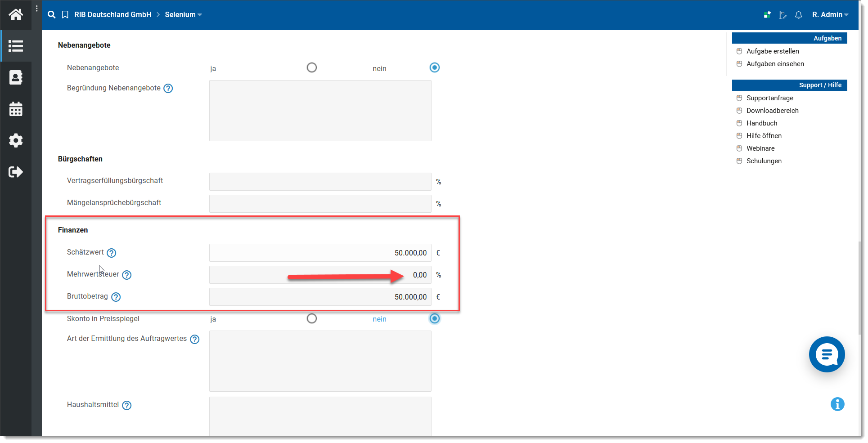The height and width of the screenshot is (443, 868).
Task: Click the Schätzwert input field
Action: point(320,253)
